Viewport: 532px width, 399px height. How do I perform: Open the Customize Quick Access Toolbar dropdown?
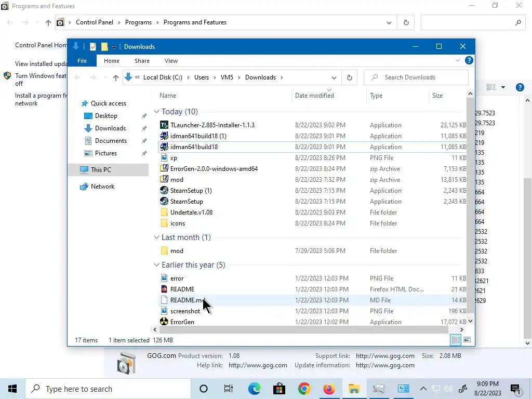[114, 47]
